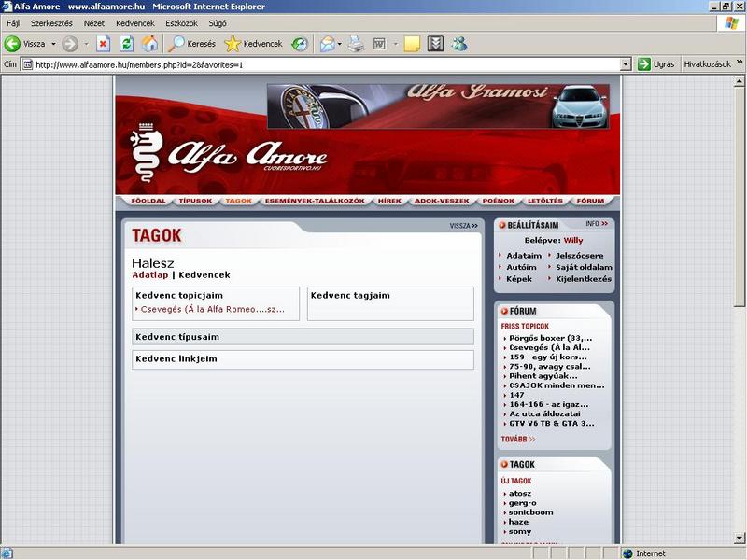Click the Alfa Szamosi banner ad
The image size is (747, 560).
[x=438, y=106]
